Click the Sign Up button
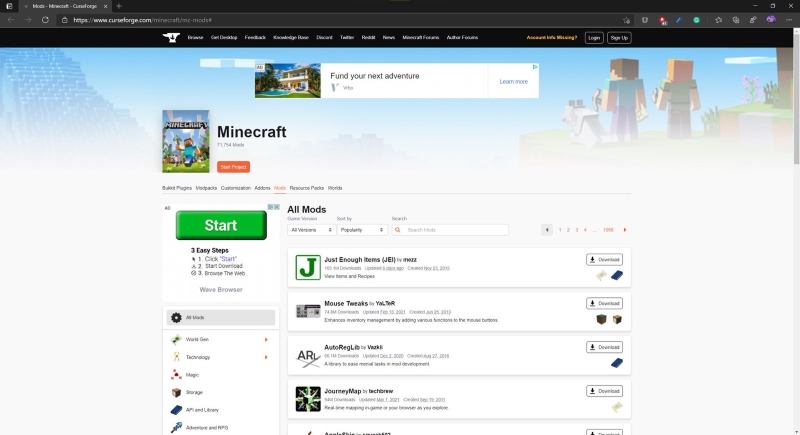 (x=619, y=38)
